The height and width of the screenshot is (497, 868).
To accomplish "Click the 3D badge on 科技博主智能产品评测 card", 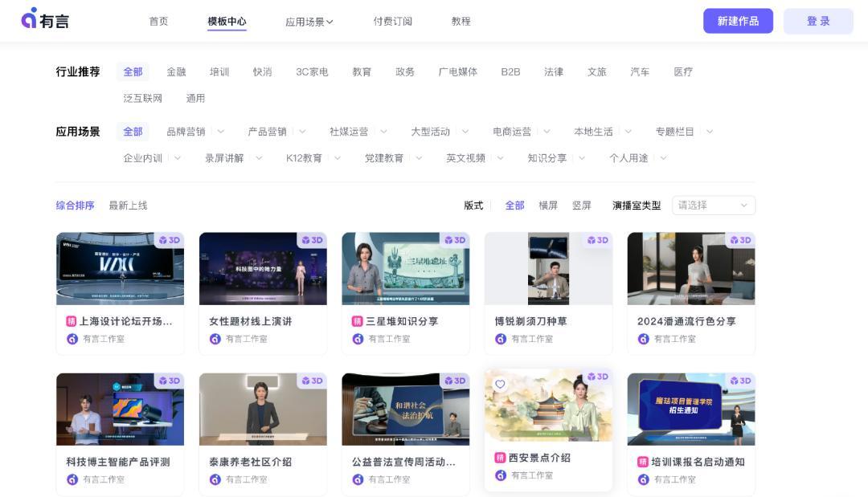I will point(170,381).
